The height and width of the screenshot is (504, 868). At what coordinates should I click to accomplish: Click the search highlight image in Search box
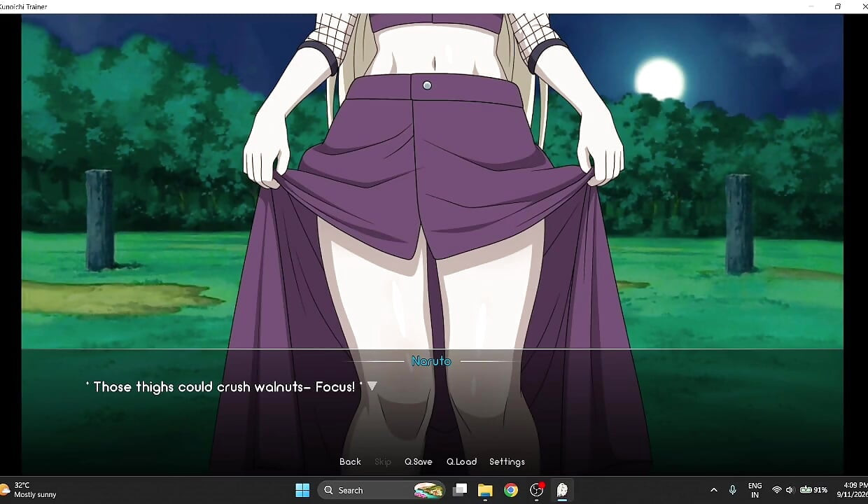pyautogui.click(x=429, y=490)
